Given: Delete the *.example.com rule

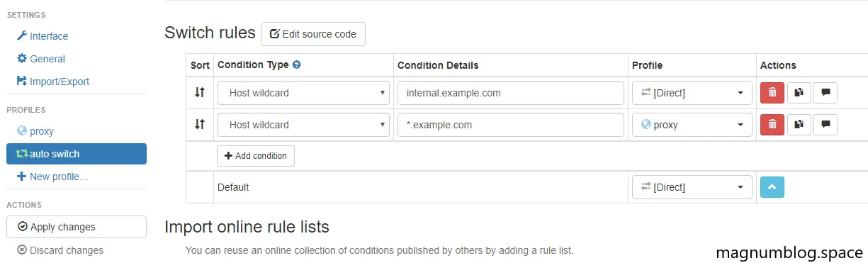Looking at the screenshot, I should click(x=772, y=124).
